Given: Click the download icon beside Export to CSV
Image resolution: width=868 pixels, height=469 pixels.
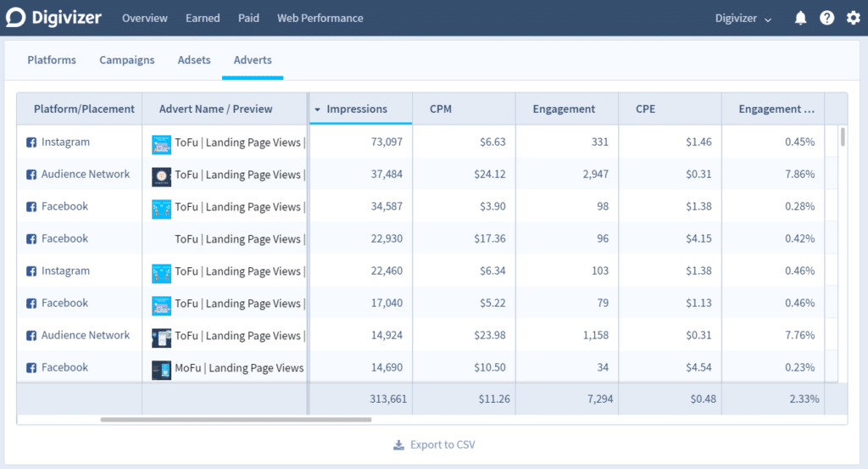Looking at the screenshot, I should pos(398,445).
